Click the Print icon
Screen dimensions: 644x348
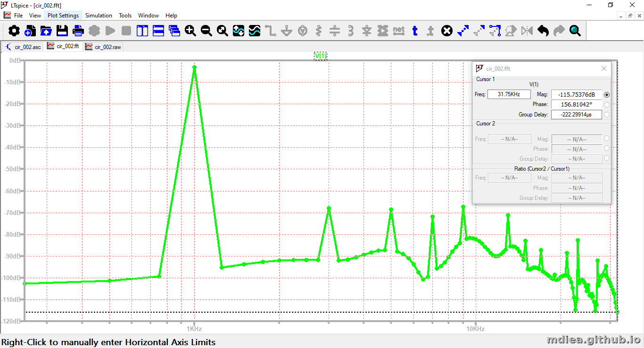click(78, 31)
